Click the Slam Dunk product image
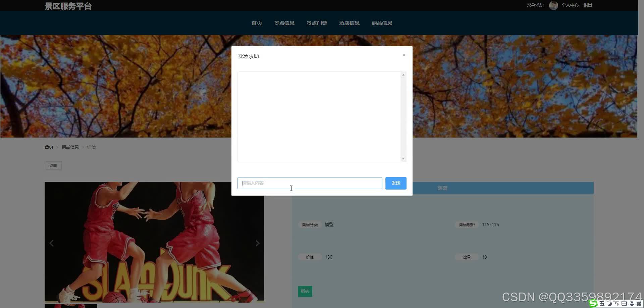Screen dimensions: 644x308 click(154, 242)
